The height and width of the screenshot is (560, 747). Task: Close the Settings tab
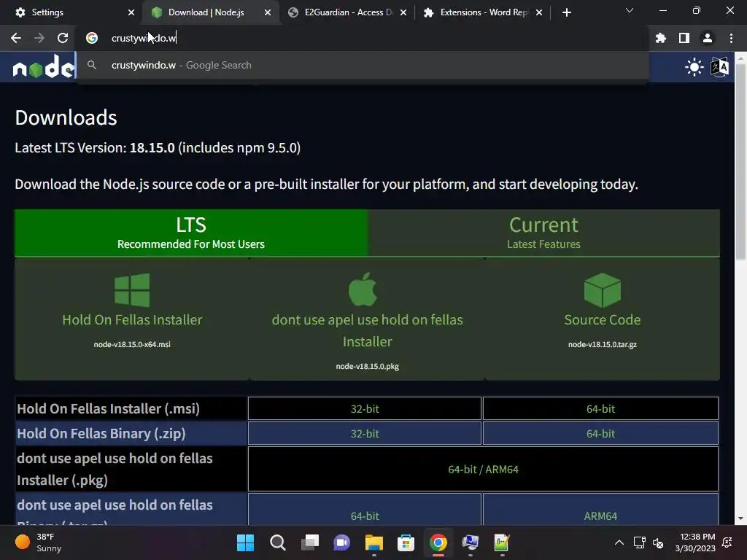pos(131,12)
